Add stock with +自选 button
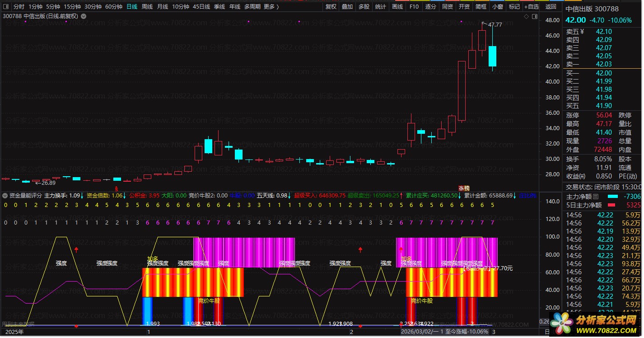This screenshot has height=338, width=644. pyautogui.click(x=532, y=7)
